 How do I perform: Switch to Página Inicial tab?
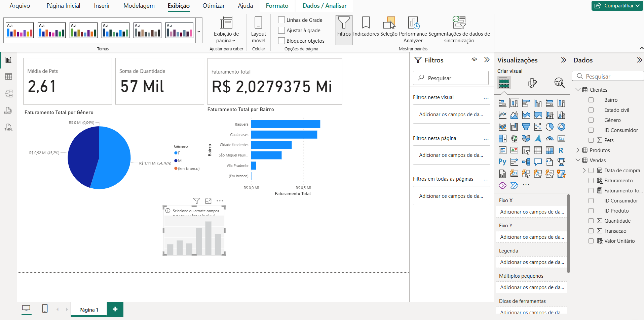(x=63, y=6)
